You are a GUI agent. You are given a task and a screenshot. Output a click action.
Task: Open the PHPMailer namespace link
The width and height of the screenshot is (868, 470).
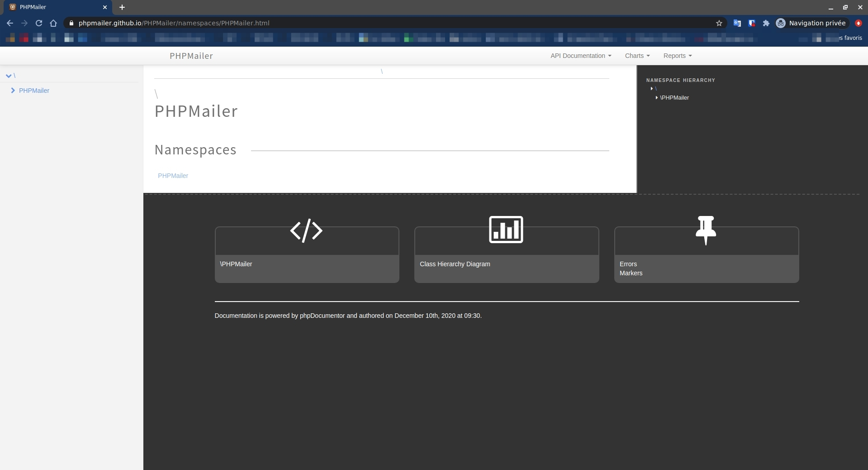[x=173, y=176]
